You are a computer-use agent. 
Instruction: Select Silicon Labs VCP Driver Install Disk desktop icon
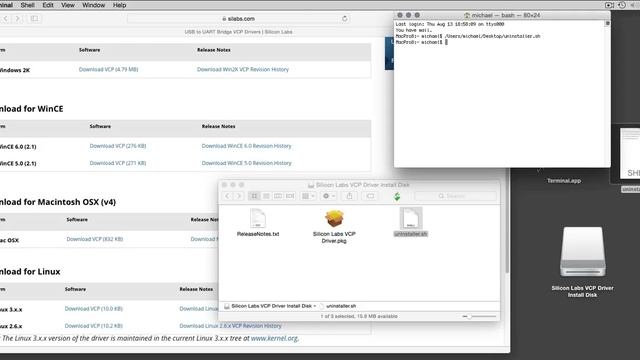[x=582, y=251]
